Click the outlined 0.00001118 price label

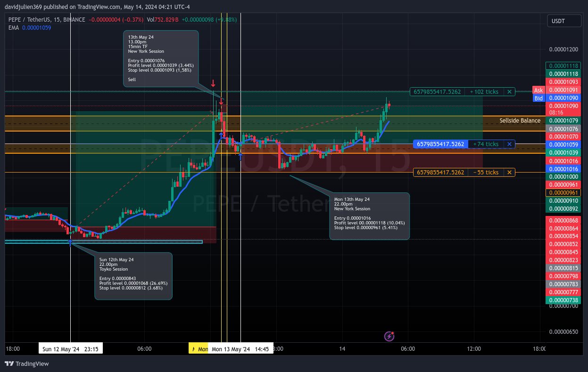pos(563,66)
